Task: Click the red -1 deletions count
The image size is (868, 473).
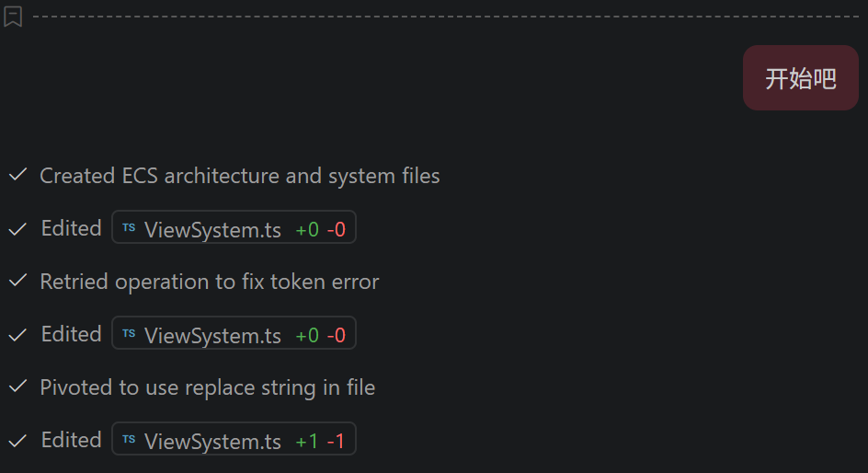Action: pyautogui.click(x=336, y=442)
